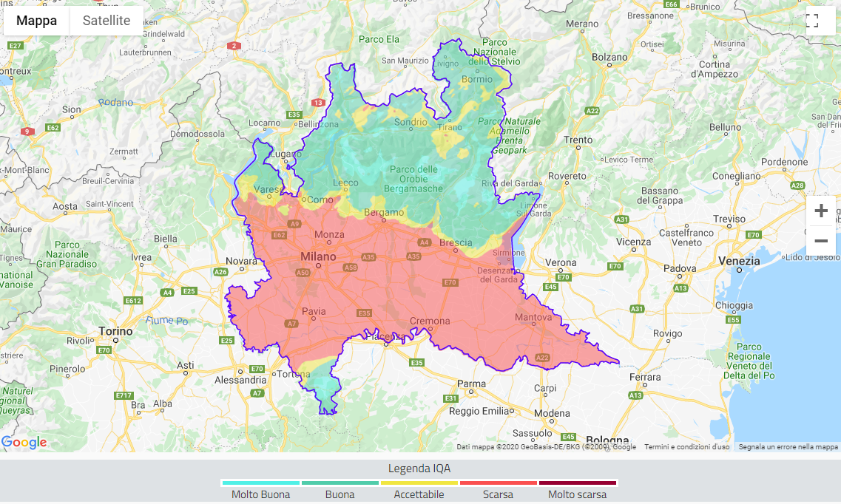Click the A4 highway shield near Brescia
The height and width of the screenshot is (504, 841).
pos(425,242)
